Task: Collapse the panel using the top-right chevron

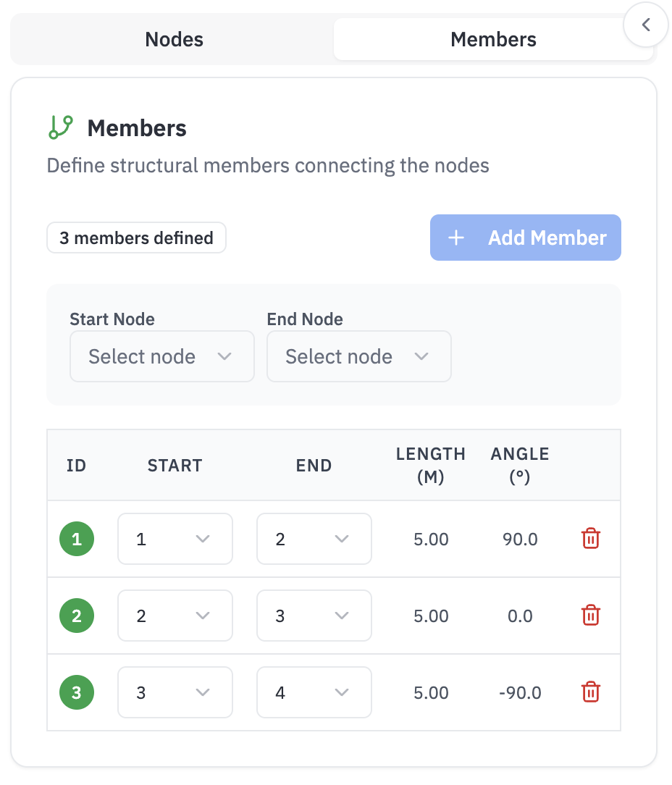Action: pyautogui.click(x=645, y=24)
